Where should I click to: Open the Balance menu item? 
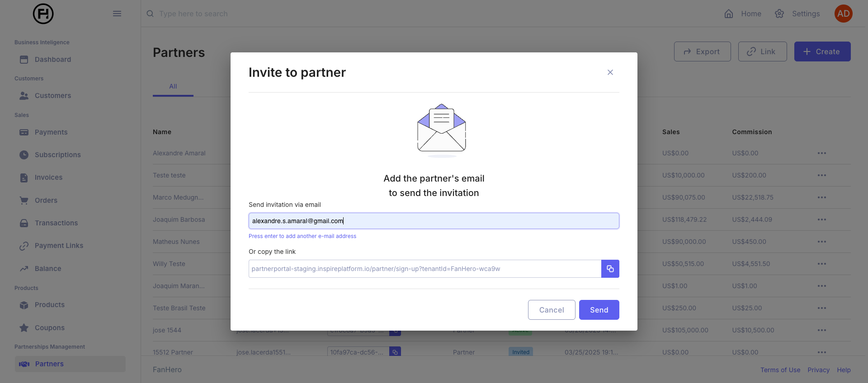pyautogui.click(x=48, y=269)
